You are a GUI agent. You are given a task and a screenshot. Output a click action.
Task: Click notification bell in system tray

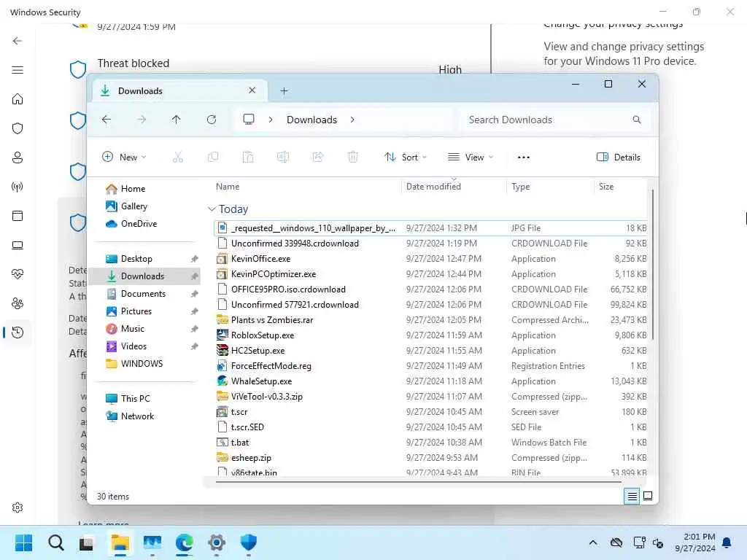(x=727, y=542)
